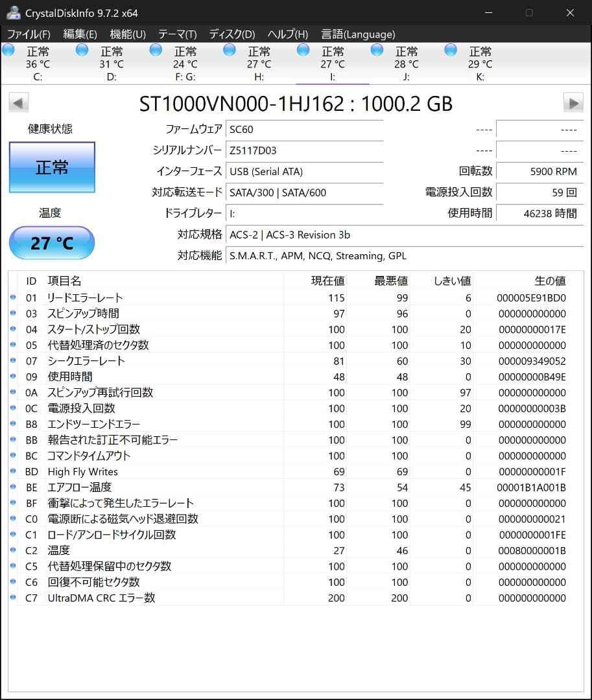Viewport: 592px width, 700px height.
Task: Click the D: drive health indicator icon
Action: point(82,49)
